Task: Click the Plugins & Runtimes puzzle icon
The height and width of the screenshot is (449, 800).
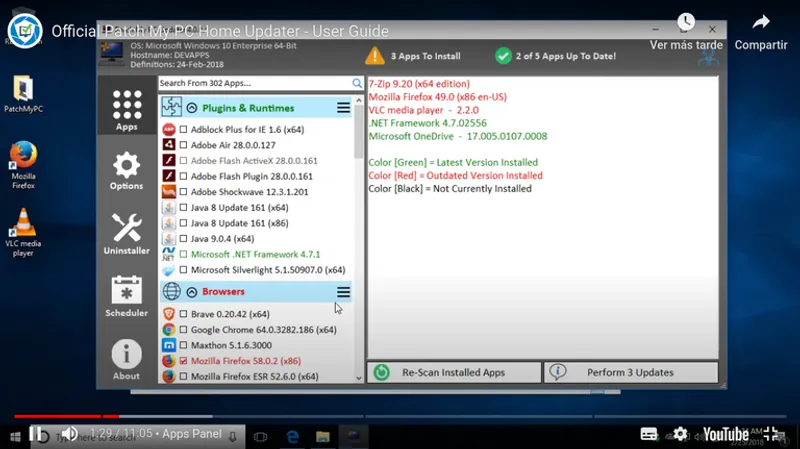Action: (171, 107)
